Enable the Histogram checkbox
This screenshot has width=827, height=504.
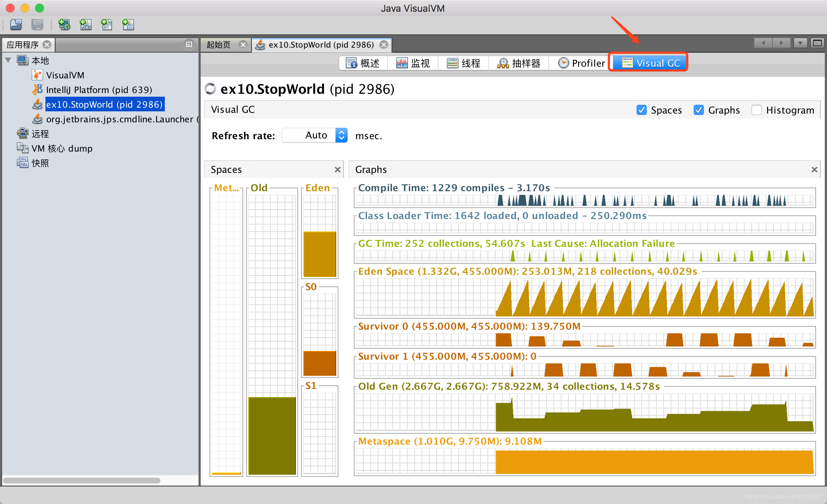point(757,110)
